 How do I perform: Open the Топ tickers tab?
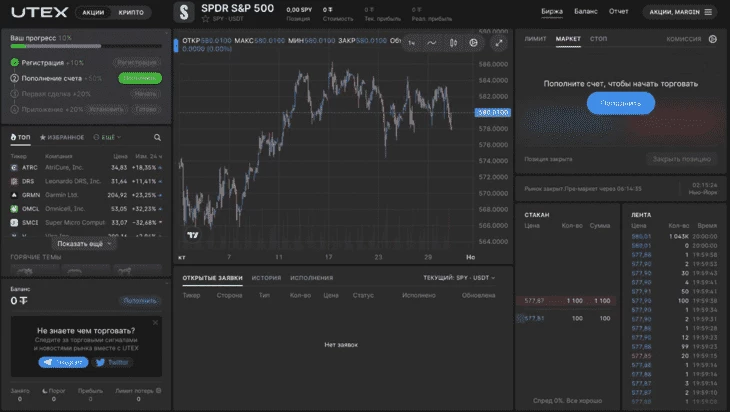(x=20, y=137)
